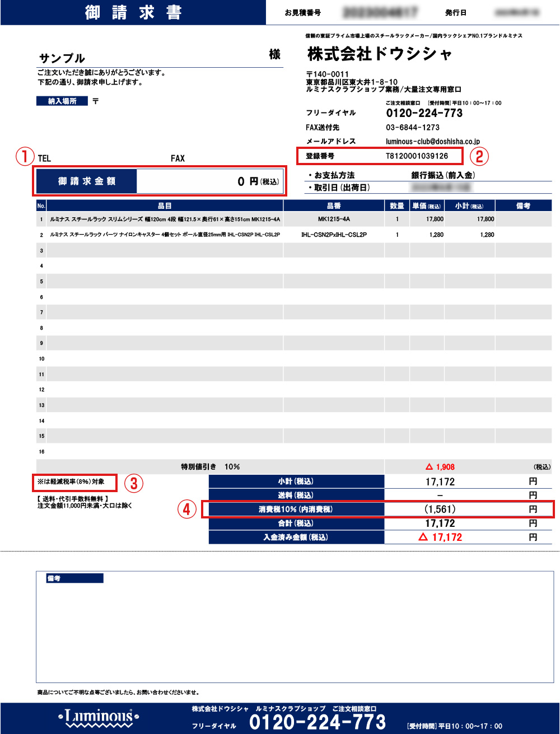Click the 特別値引き 10% discount row
Viewport: 560px width, 734px height.
[210, 467]
